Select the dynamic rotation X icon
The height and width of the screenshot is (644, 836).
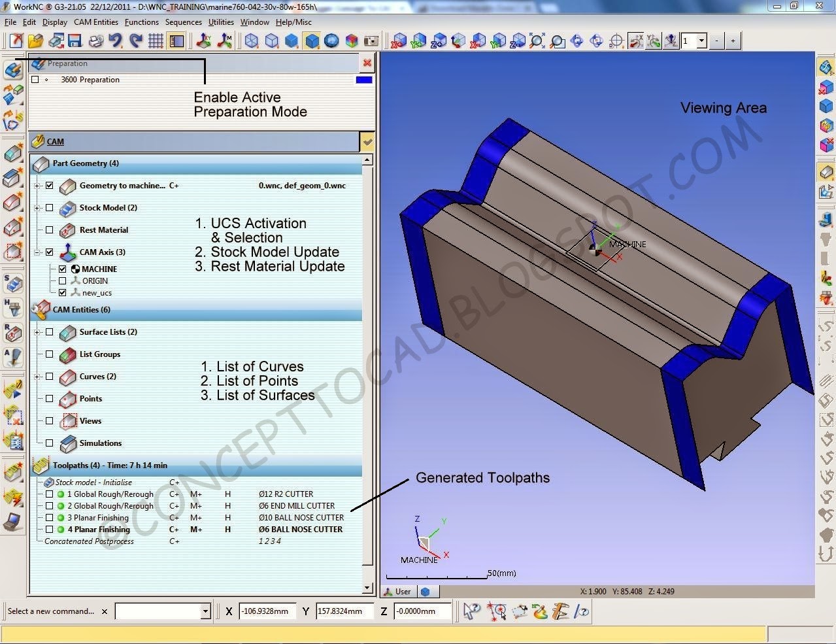click(635, 40)
